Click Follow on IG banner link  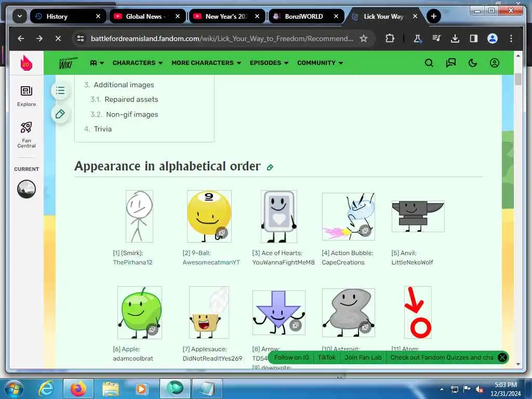pyautogui.click(x=291, y=357)
